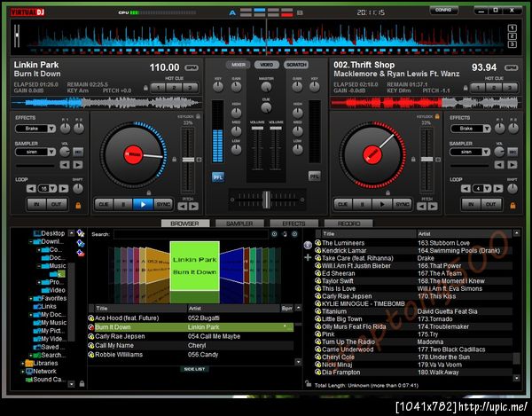Click in the Search field

[x=191, y=234]
